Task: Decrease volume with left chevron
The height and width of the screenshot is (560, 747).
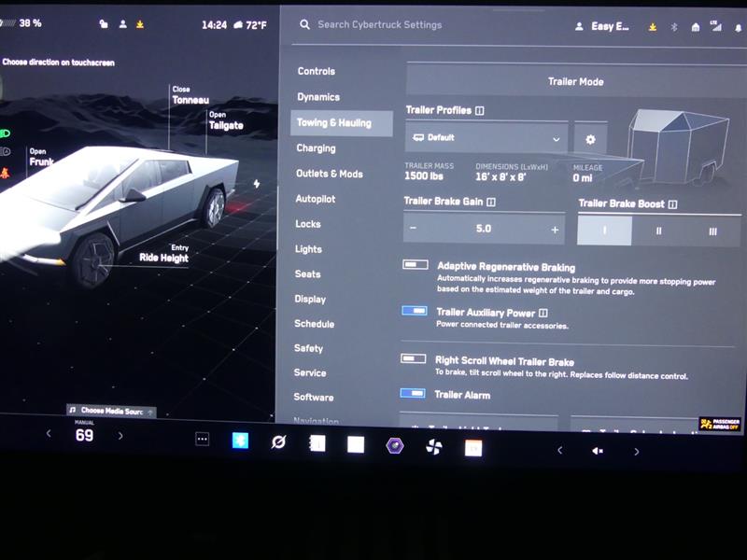Action: click(x=559, y=450)
